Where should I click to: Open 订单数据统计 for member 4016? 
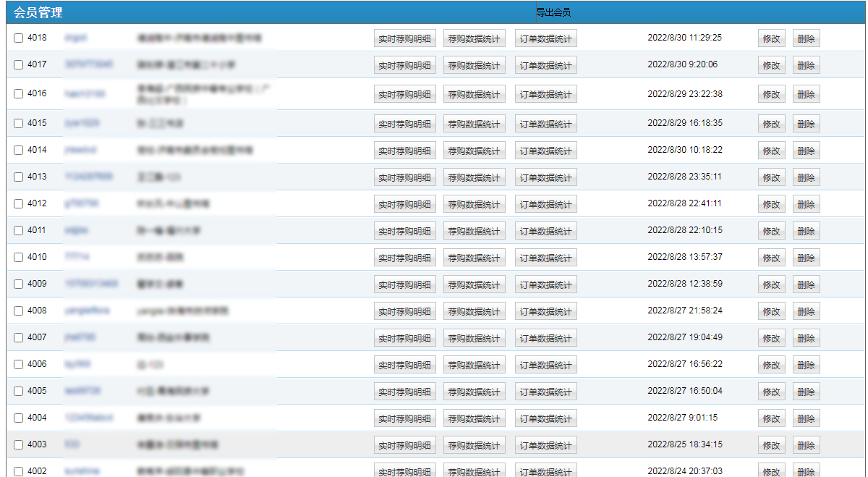pyautogui.click(x=545, y=95)
